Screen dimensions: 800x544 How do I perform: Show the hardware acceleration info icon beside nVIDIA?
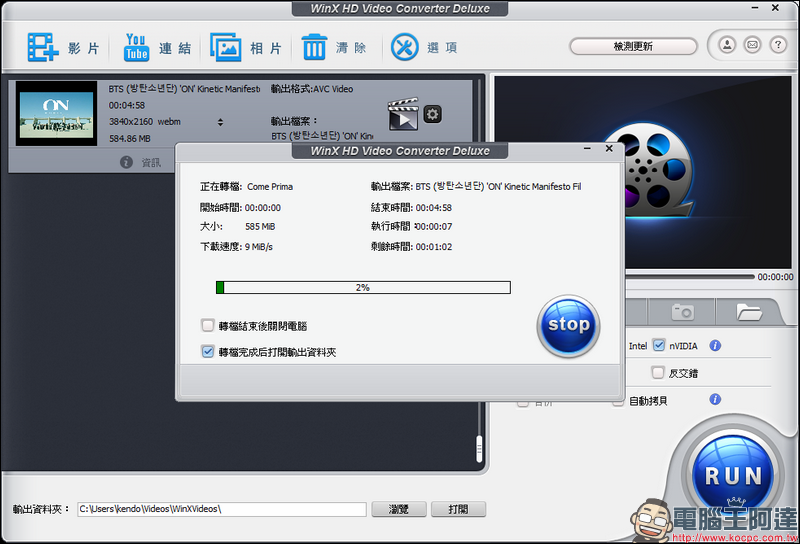pos(715,345)
